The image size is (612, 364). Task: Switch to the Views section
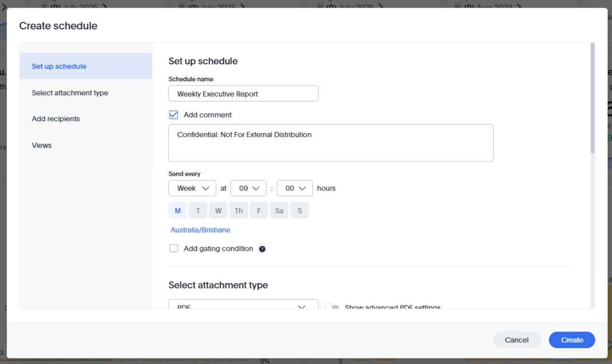[x=42, y=145]
